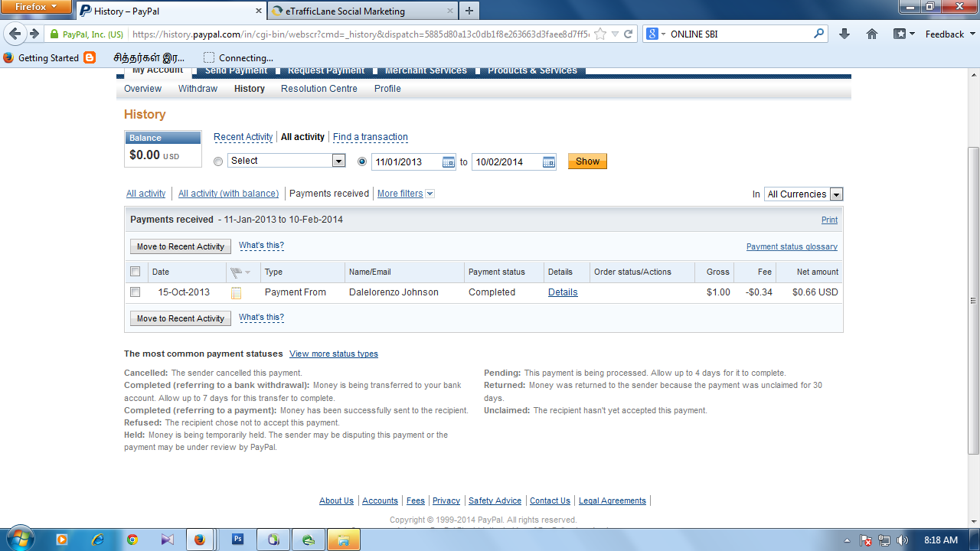This screenshot has width=980, height=551.
Task: Click View more status types link
Action: point(334,354)
